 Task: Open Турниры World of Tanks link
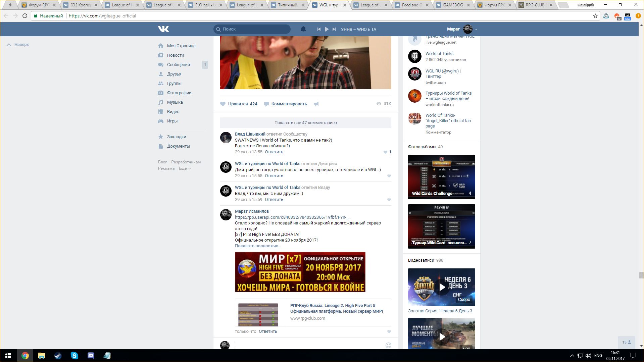[x=448, y=96]
